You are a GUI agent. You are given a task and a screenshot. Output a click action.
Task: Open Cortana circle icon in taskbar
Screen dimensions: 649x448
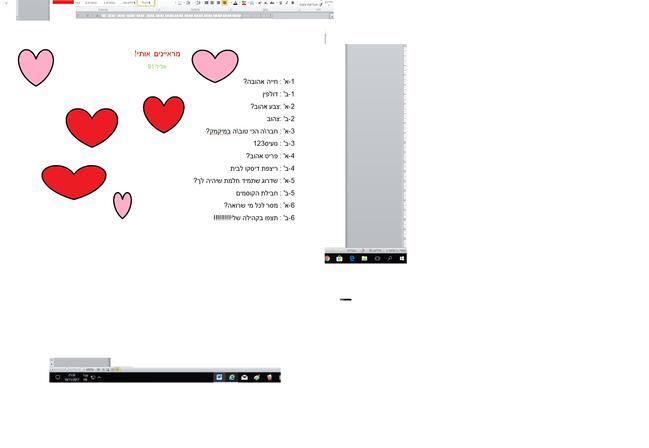pyautogui.click(x=377, y=258)
